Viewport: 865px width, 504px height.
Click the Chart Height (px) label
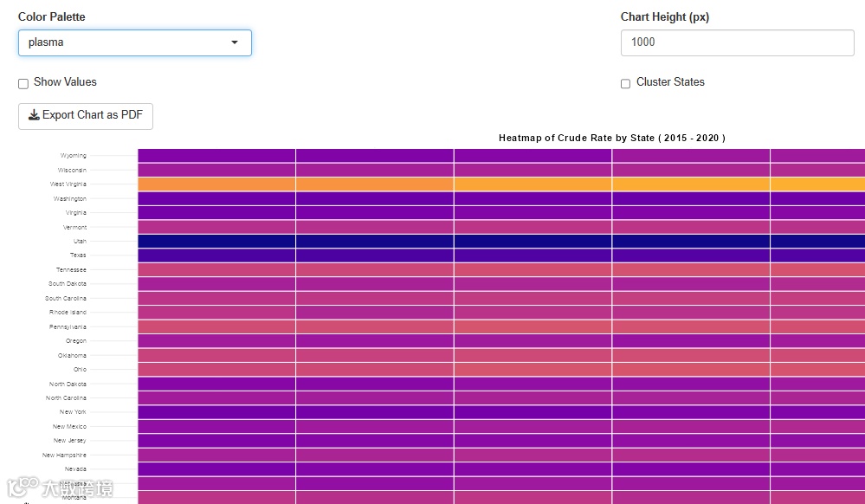coord(665,16)
